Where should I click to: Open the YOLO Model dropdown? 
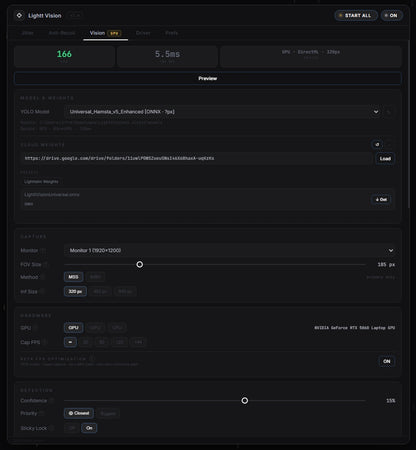[x=223, y=112]
